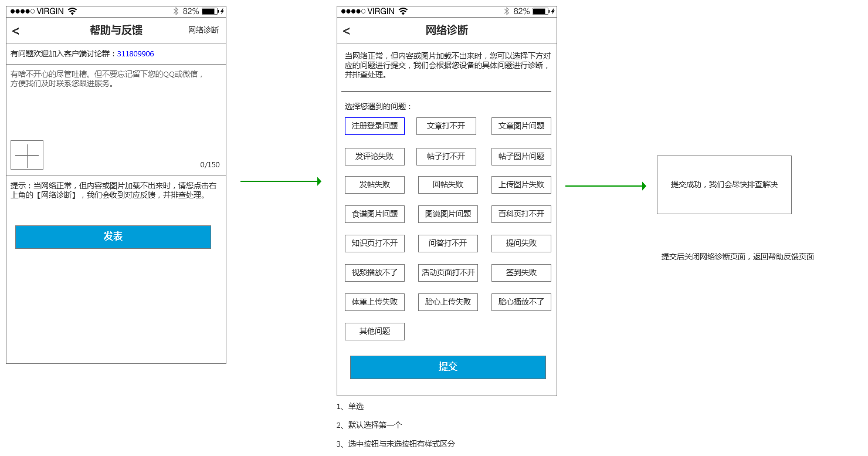The height and width of the screenshot is (456, 868).
Task: Click the discussion group number 311809906
Action: 135,54
